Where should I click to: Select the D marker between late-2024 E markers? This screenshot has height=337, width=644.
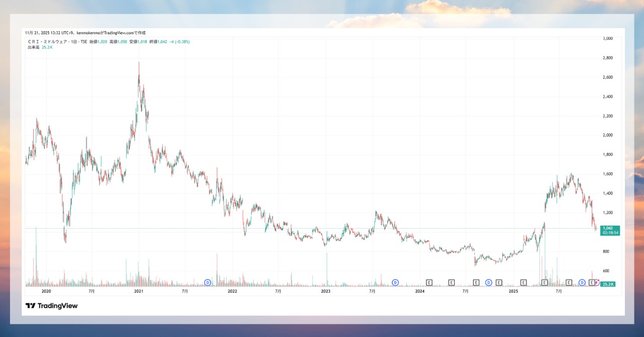(x=489, y=283)
